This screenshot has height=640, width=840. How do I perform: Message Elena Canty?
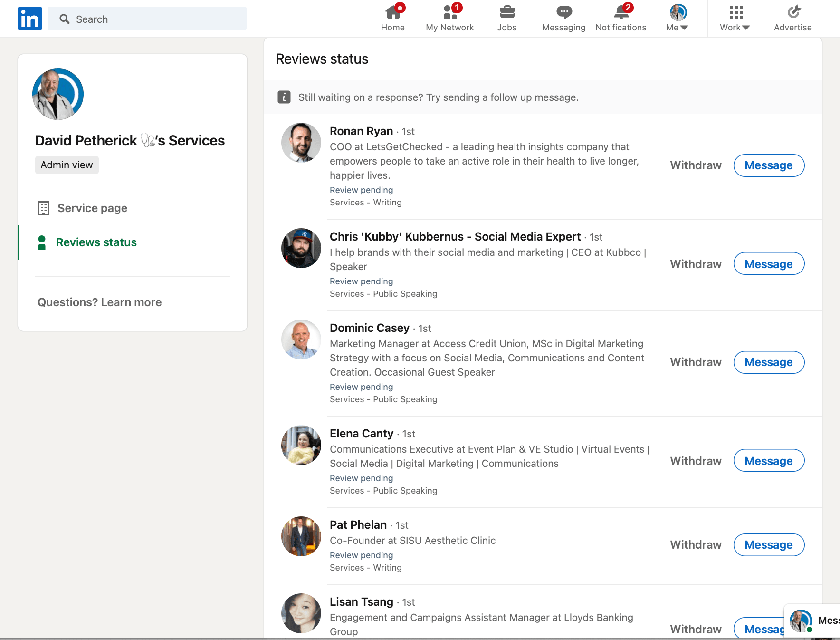pos(769,461)
